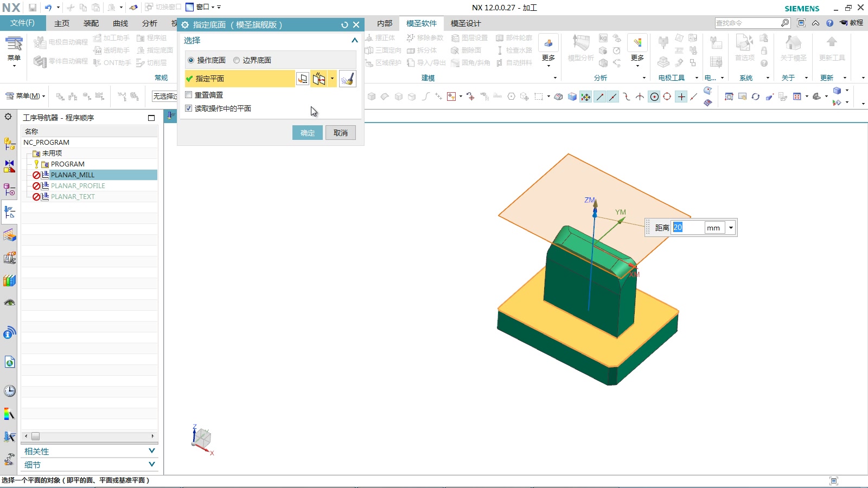The height and width of the screenshot is (488, 868).
Task: Switch to the 模圣设计 ribbon tab
Action: pyautogui.click(x=465, y=23)
